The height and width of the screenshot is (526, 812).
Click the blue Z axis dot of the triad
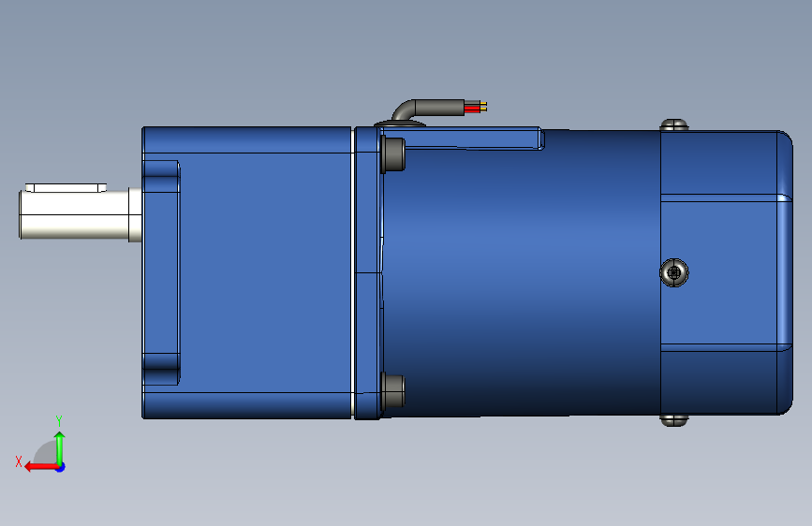[x=61, y=467]
